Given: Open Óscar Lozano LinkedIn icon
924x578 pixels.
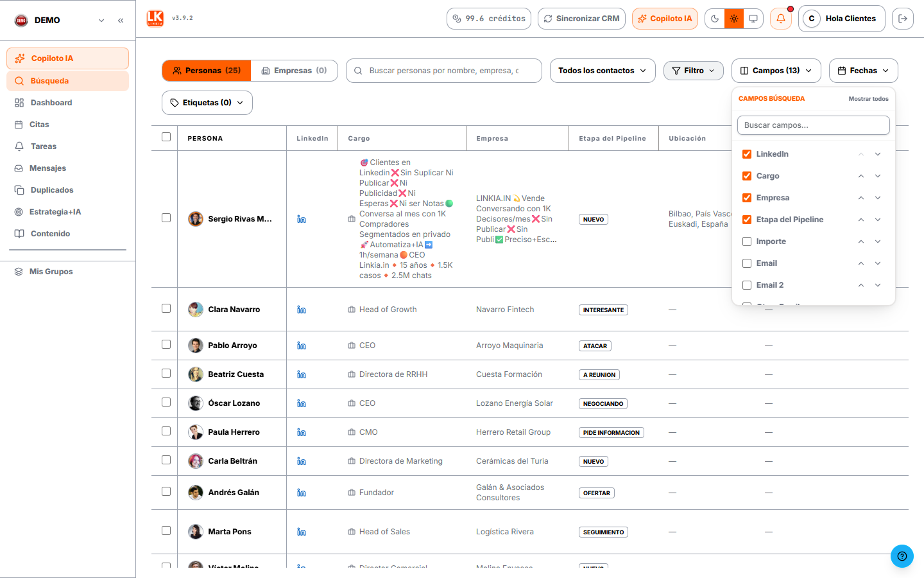Looking at the screenshot, I should pos(302,403).
